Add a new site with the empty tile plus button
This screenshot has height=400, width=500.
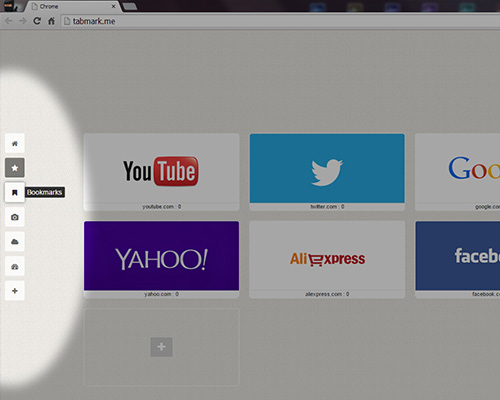[x=161, y=347]
